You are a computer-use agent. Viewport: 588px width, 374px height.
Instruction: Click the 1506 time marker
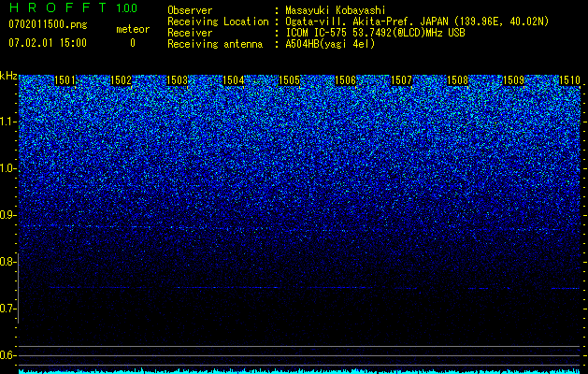click(345, 80)
